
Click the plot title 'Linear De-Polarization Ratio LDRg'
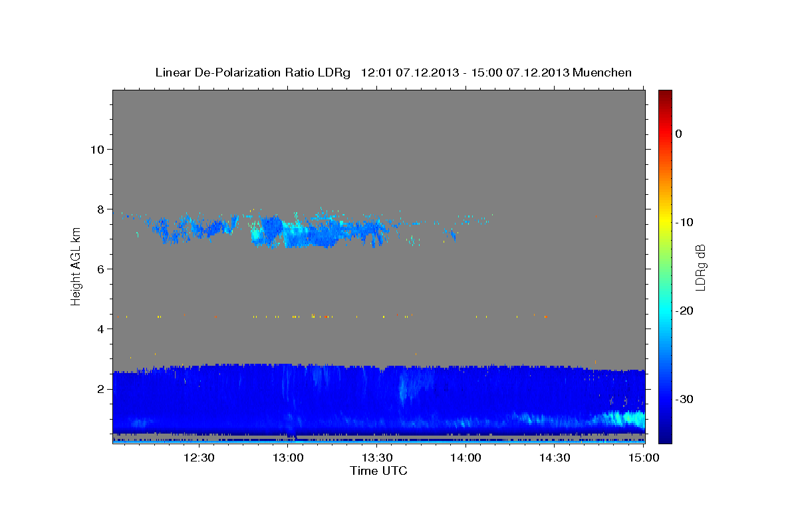pos(252,72)
